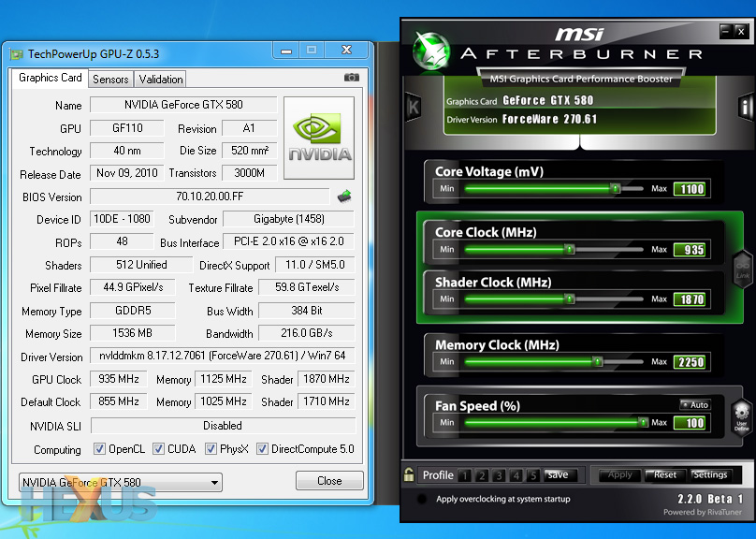Toggle the PhysX checkbox
Image resolution: width=756 pixels, height=539 pixels.
click(x=211, y=449)
